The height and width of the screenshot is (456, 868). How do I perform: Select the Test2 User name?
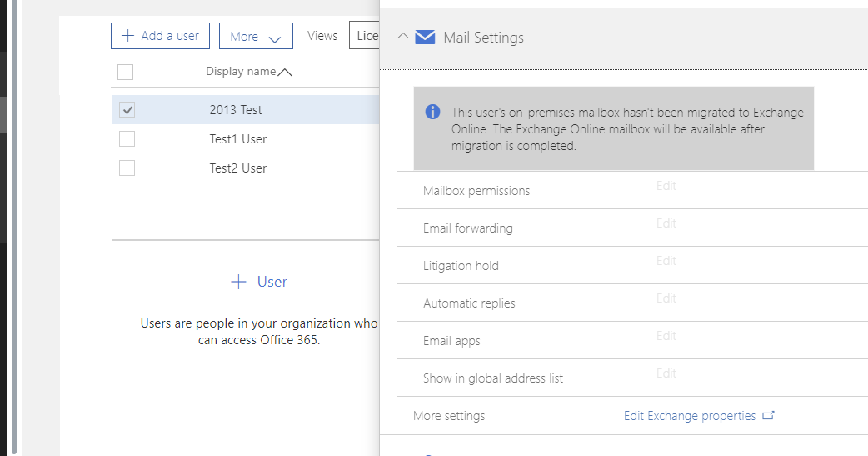pyautogui.click(x=238, y=168)
